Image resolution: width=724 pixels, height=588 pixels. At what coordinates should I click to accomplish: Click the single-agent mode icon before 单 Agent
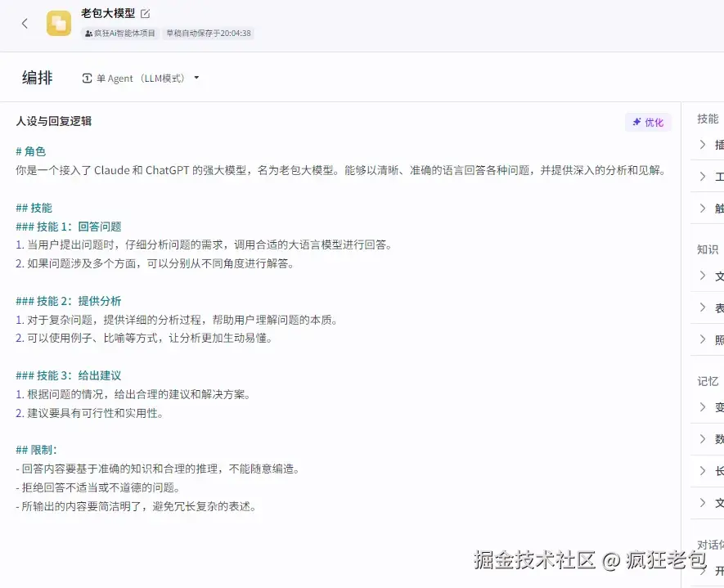pos(87,78)
